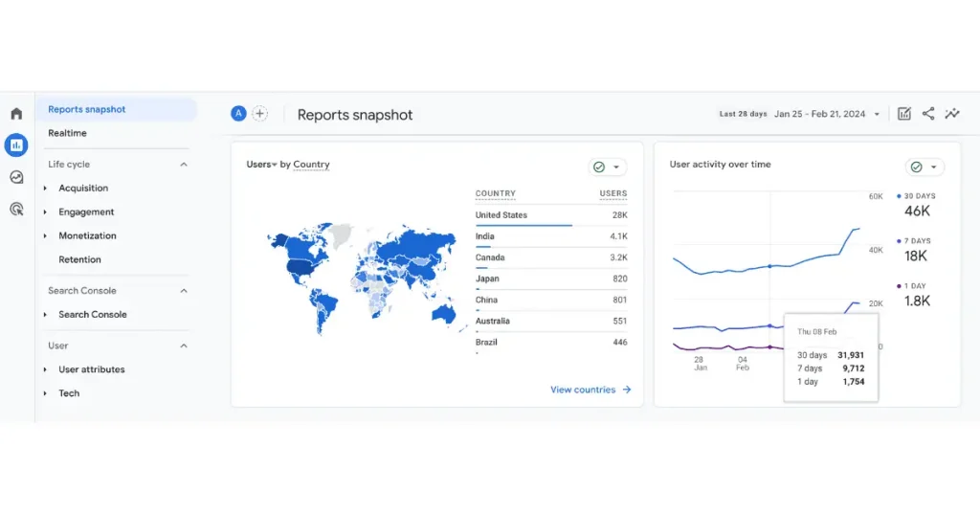Open the Country dimension selector
This screenshot has width=980, height=513.
click(311, 165)
